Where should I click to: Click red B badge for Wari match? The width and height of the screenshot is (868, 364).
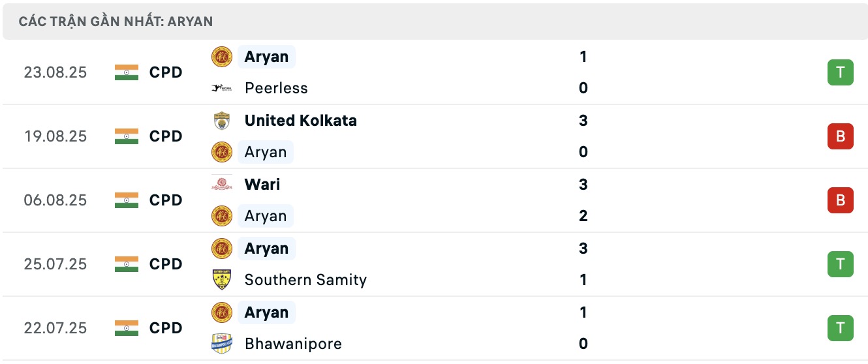(840, 200)
